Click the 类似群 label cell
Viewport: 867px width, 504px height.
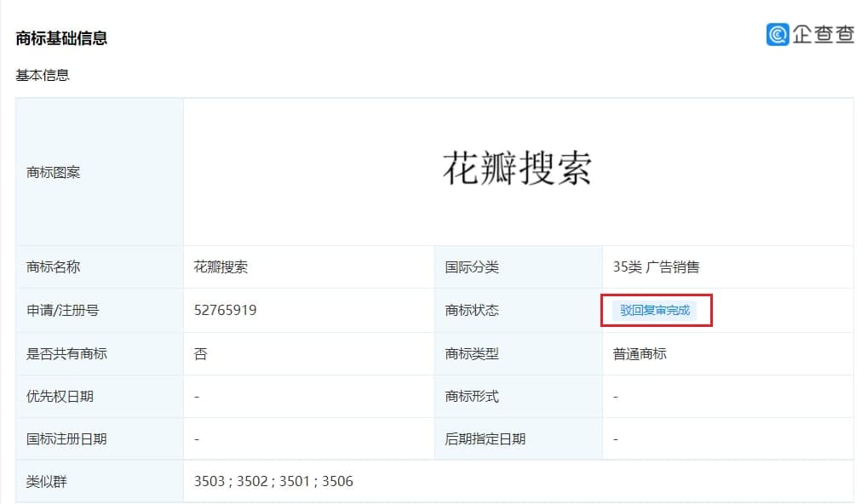click(100, 481)
